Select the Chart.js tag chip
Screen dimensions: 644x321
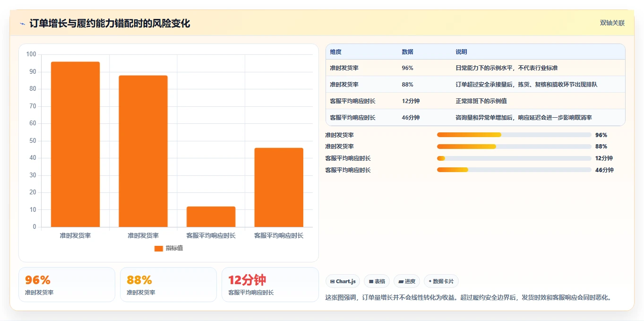pyautogui.click(x=343, y=281)
